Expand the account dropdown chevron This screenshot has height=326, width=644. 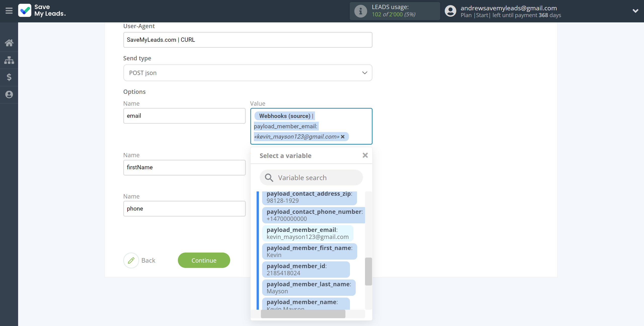pyautogui.click(x=635, y=11)
